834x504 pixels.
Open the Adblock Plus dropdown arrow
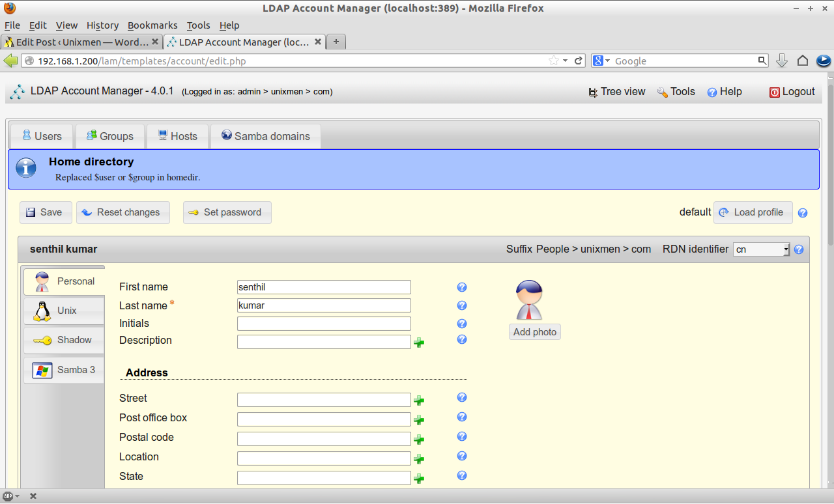point(17,496)
